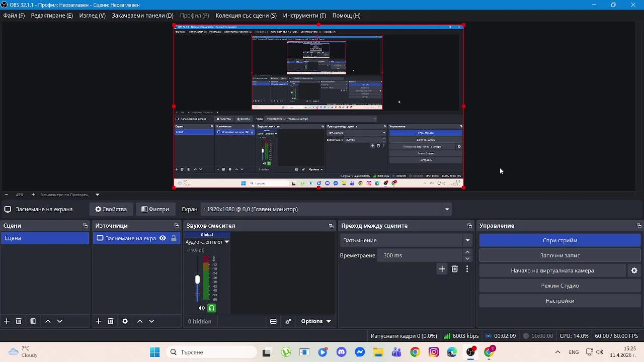Open Instagram icon on taskbar
644x362 pixels.
point(434,352)
